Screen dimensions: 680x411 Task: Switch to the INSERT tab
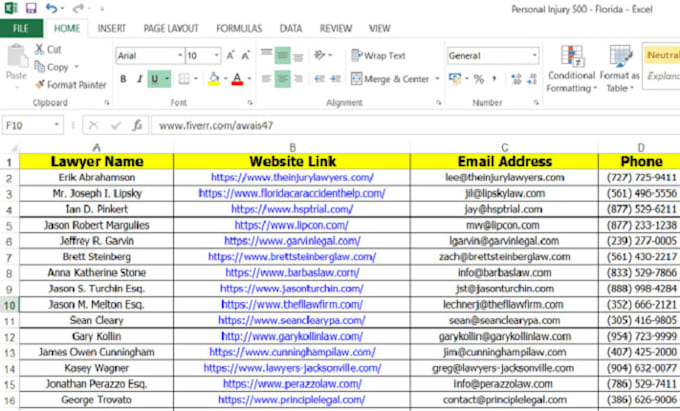point(111,29)
